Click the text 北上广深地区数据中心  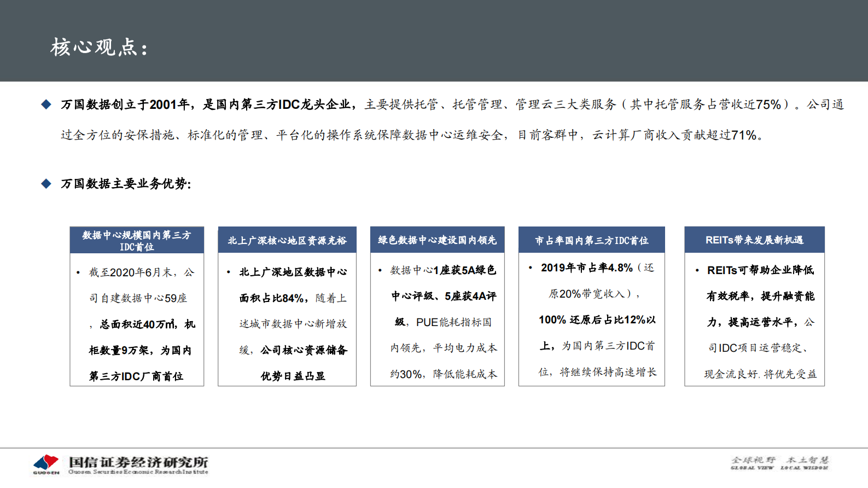[293, 272]
